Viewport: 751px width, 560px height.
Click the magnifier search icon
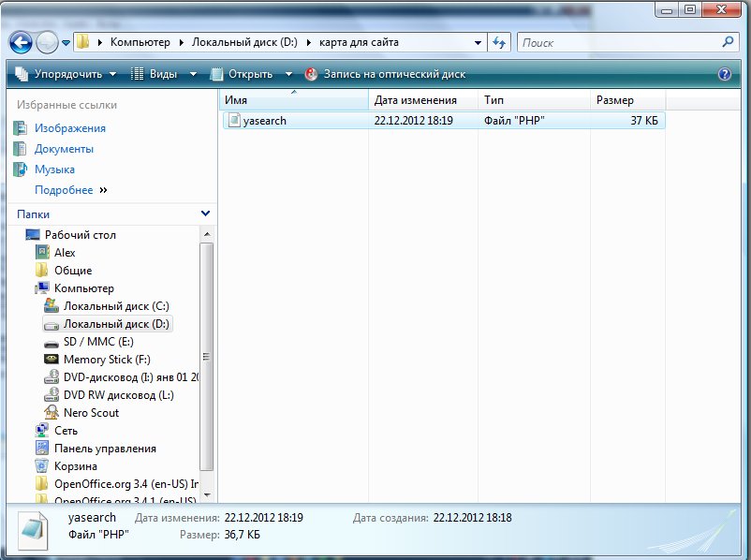[728, 42]
